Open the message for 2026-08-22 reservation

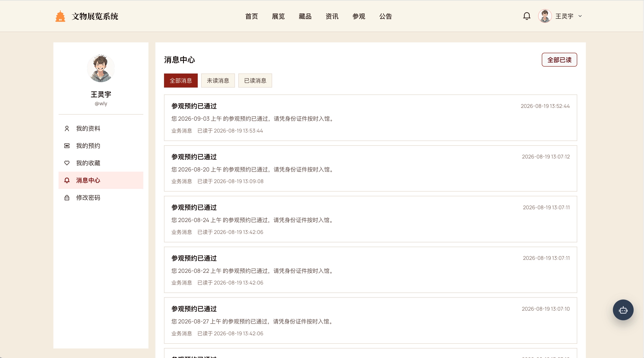point(370,270)
